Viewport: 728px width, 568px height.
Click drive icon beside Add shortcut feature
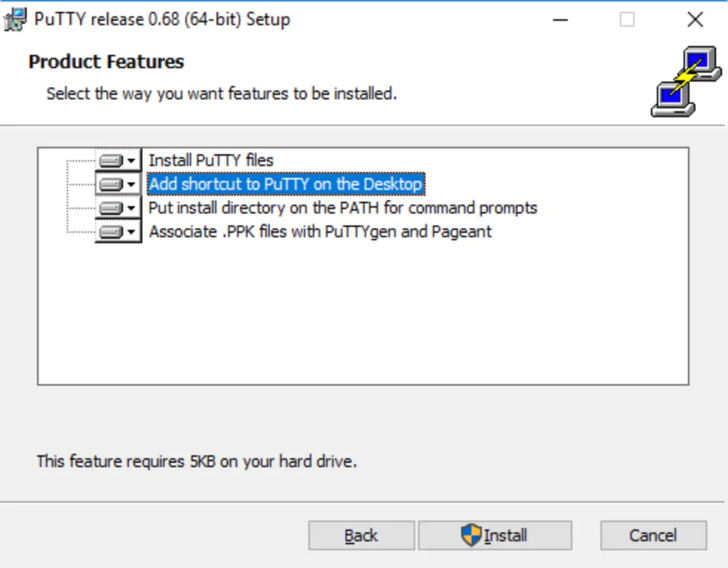[x=110, y=184]
